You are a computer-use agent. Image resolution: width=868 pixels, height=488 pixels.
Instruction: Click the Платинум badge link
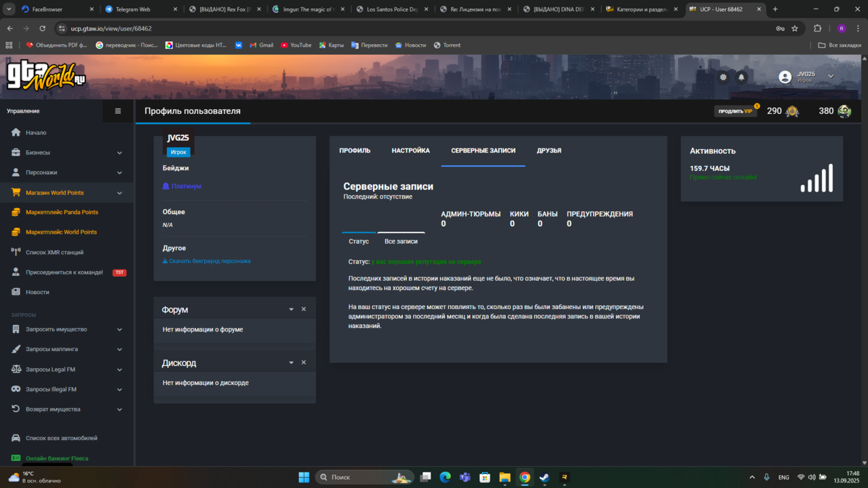tap(182, 186)
